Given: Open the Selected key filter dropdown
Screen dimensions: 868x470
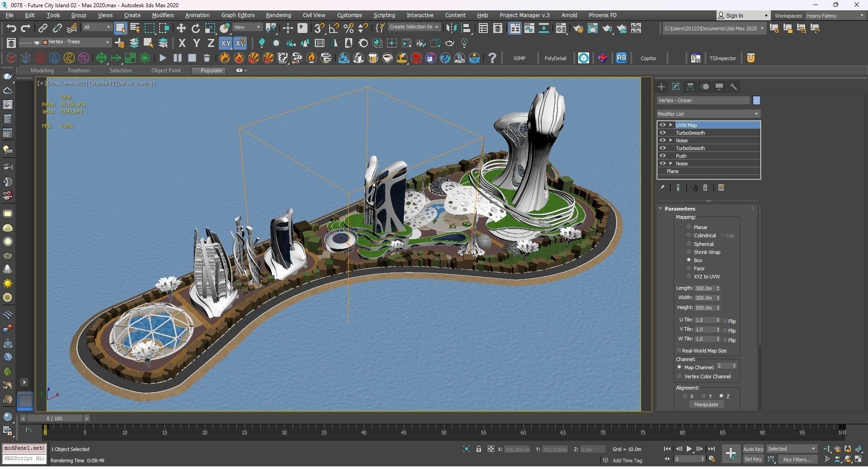Looking at the screenshot, I should pyautogui.click(x=792, y=449).
